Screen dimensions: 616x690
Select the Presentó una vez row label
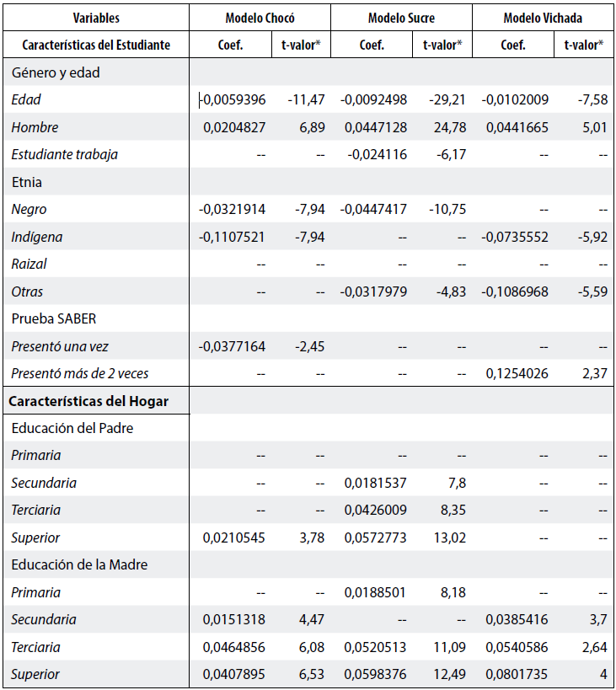tap(60, 346)
